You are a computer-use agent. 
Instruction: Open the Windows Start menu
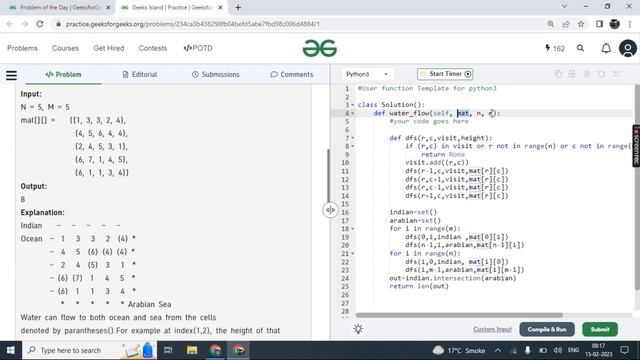coord(11,350)
